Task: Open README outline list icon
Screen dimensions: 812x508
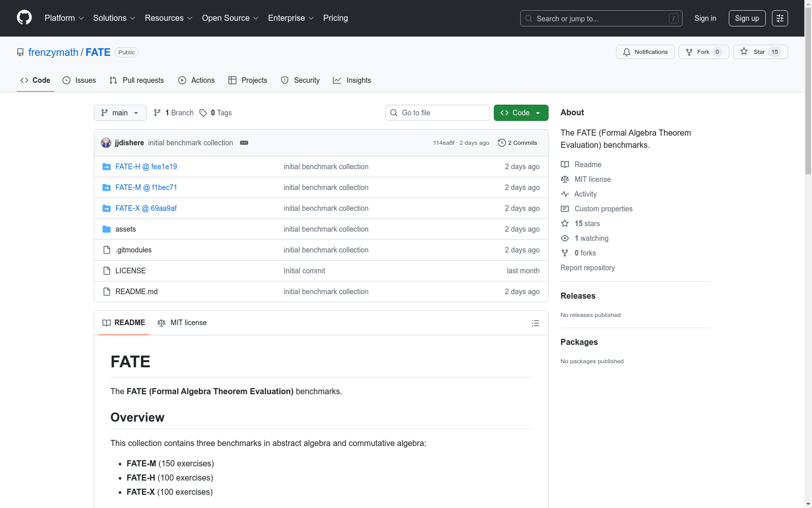Action: coord(535,323)
